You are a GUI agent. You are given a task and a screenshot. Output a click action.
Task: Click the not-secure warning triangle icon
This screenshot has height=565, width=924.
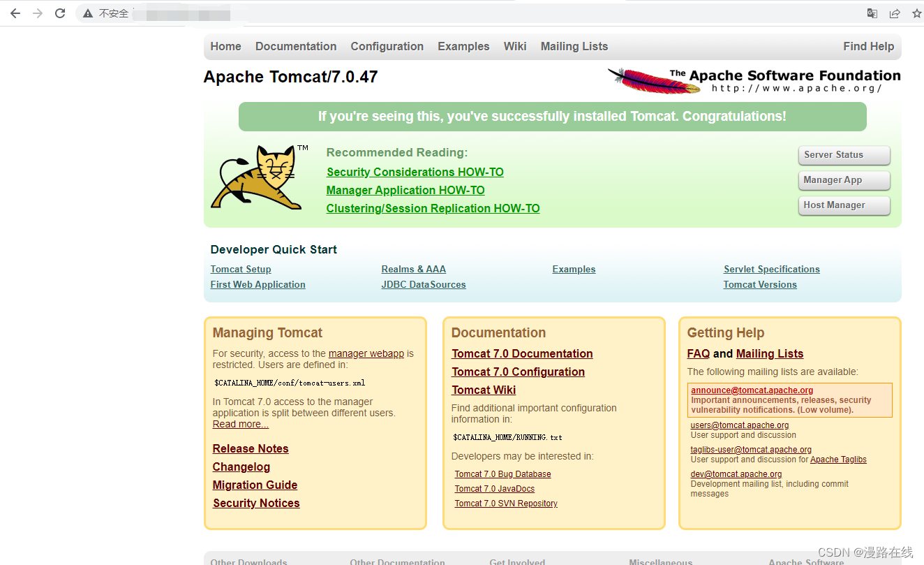tap(87, 13)
